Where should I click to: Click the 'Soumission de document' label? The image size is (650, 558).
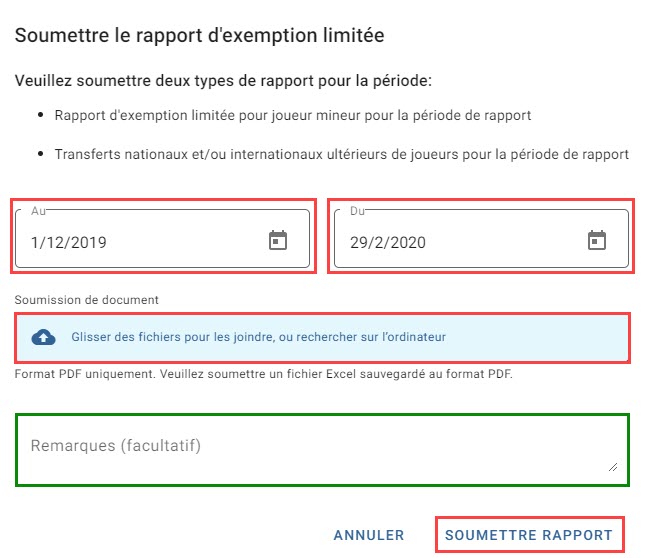[x=86, y=300]
